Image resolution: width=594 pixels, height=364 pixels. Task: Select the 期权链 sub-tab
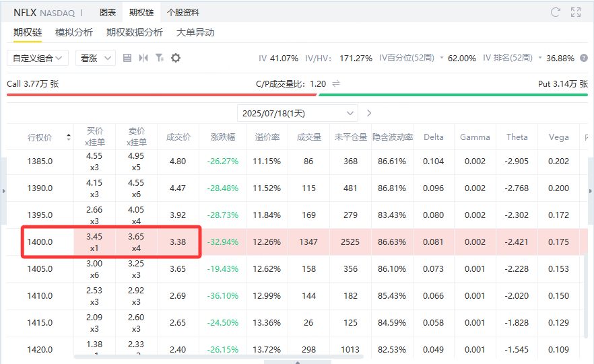click(x=28, y=32)
